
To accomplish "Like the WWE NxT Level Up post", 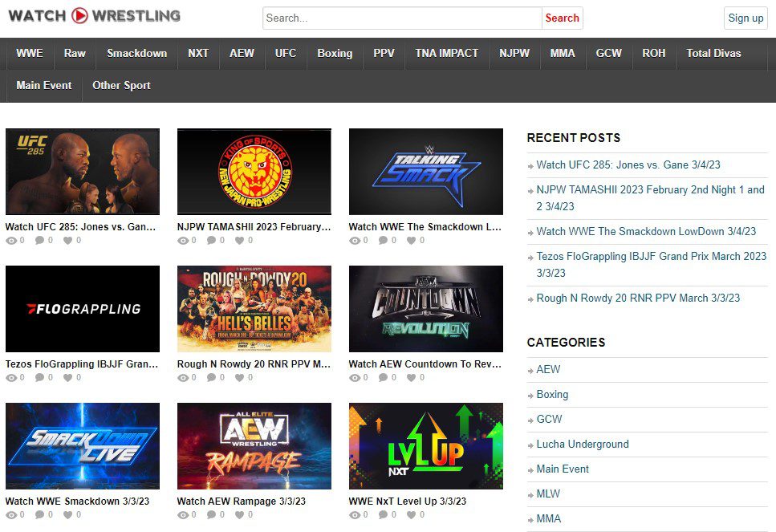I will point(411,515).
